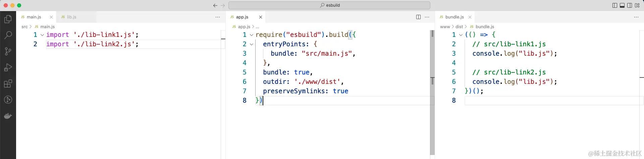This screenshot has height=159, width=644.
Task: Click the empty line 8 in bundle.js
Action: tap(552, 100)
